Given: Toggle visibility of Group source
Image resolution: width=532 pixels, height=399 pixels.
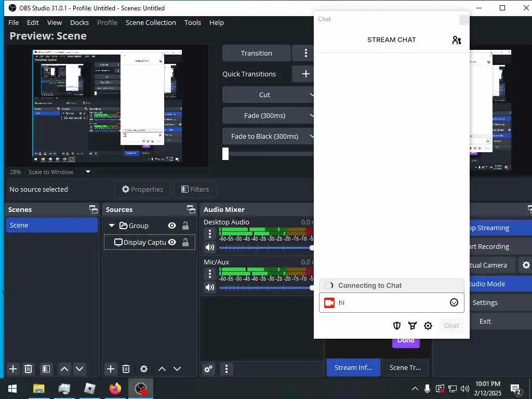Looking at the screenshot, I should coord(172,225).
